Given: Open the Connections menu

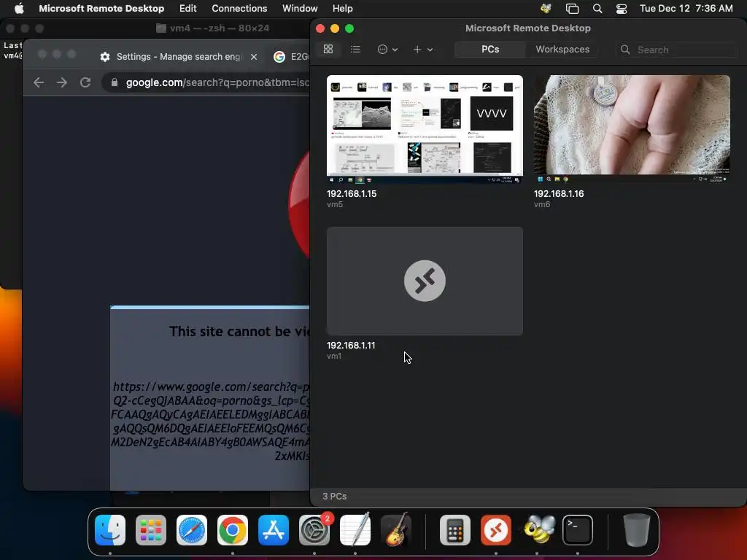Looking at the screenshot, I should [x=239, y=8].
